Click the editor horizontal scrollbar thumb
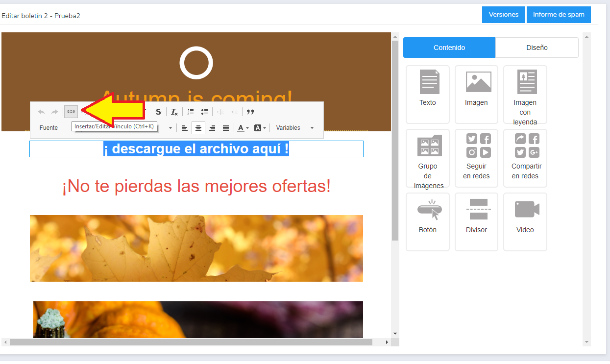This screenshot has width=610, height=364. (x=191, y=342)
